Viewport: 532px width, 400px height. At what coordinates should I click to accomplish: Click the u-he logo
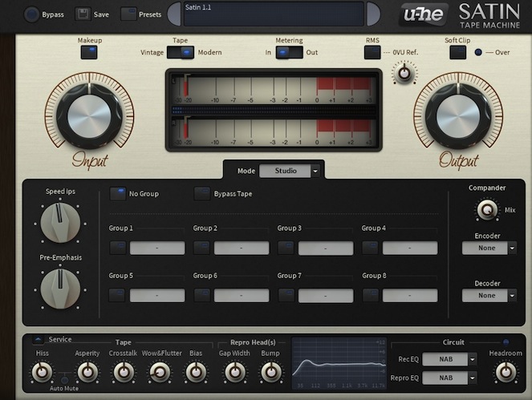pos(424,14)
